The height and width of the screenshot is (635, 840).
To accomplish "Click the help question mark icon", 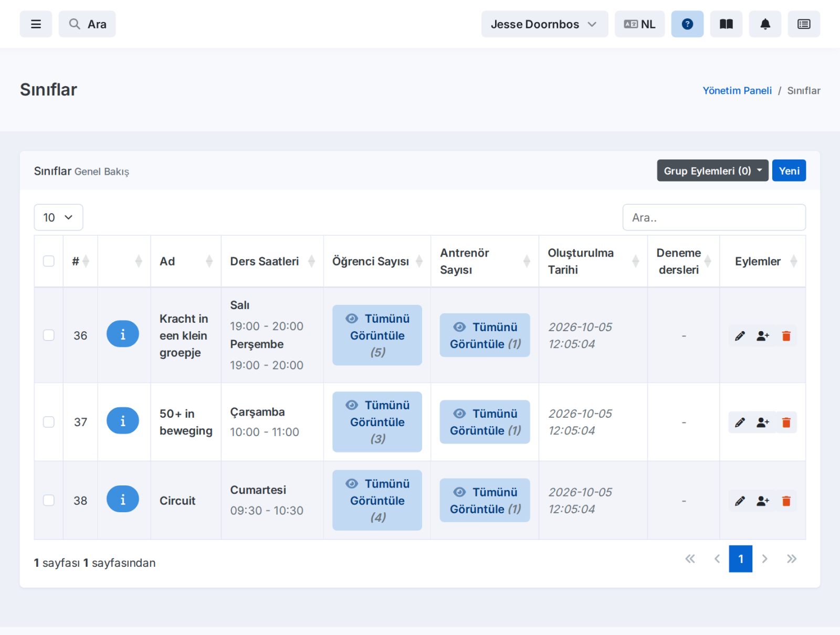I will pyautogui.click(x=687, y=24).
